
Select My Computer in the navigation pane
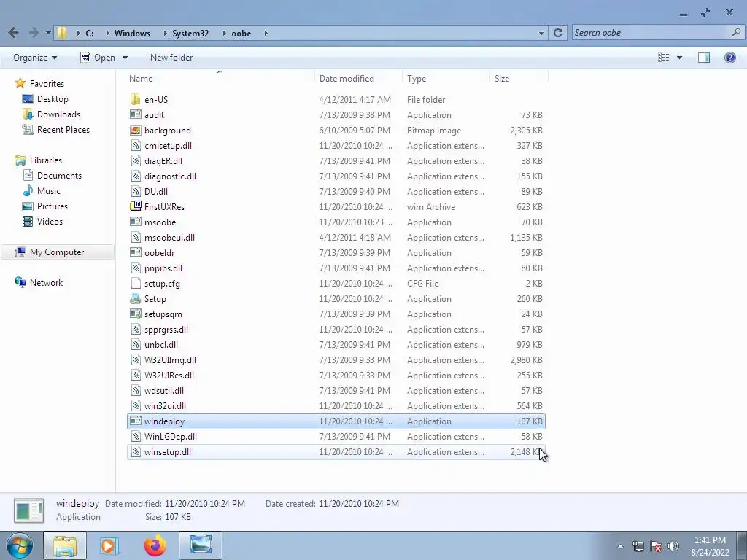click(57, 252)
